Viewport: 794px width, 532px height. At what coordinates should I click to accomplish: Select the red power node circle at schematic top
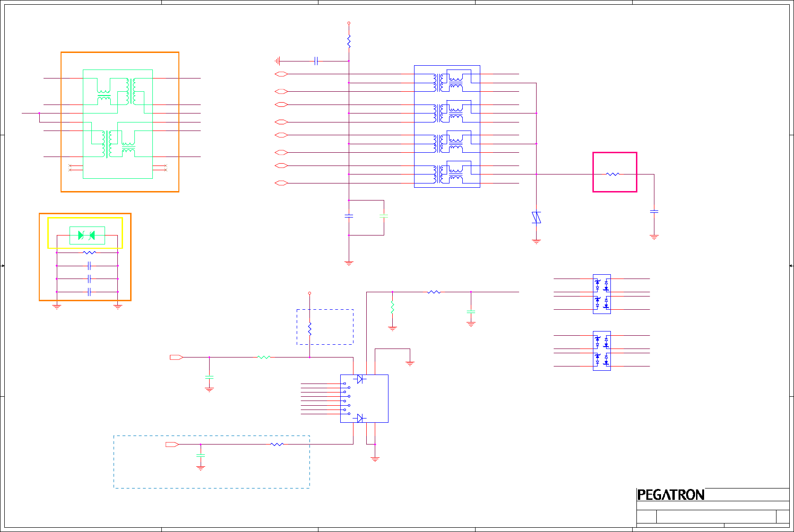point(349,23)
